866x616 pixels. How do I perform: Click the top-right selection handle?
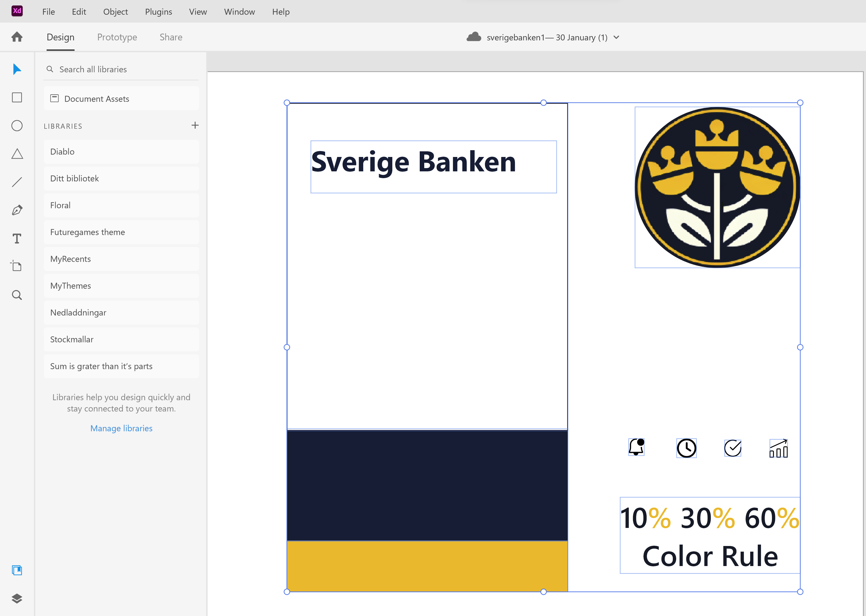coord(800,102)
